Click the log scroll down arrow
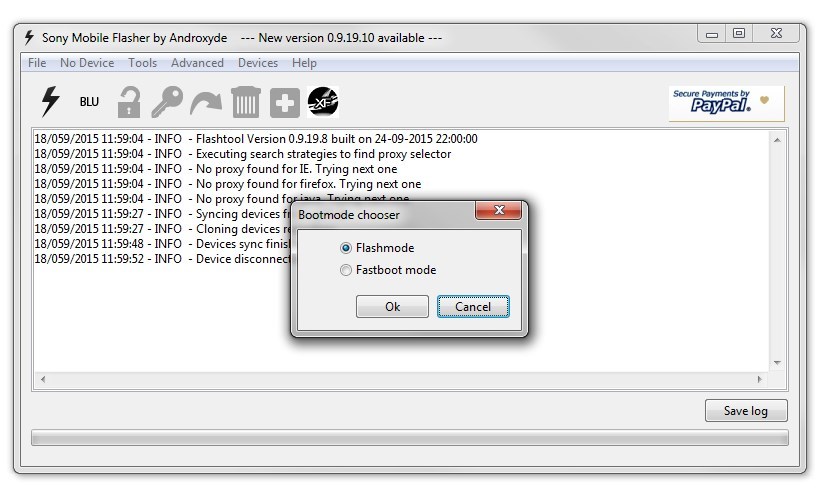 (x=777, y=363)
